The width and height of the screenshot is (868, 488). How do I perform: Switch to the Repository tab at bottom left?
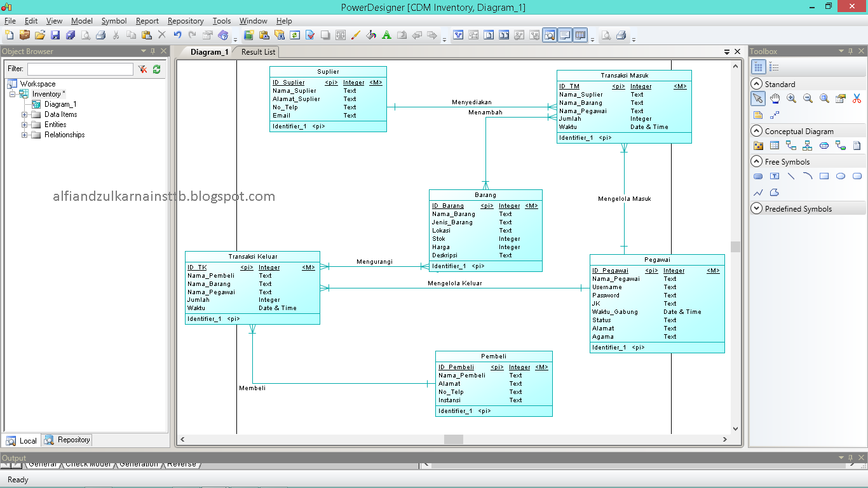(x=66, y=440)
